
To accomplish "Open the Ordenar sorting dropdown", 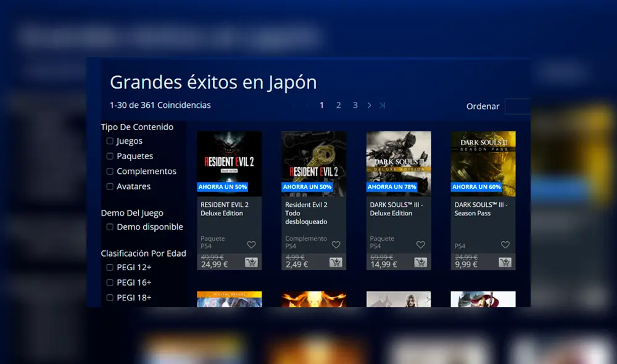I will pyautogui.click(x=517, y=106).
